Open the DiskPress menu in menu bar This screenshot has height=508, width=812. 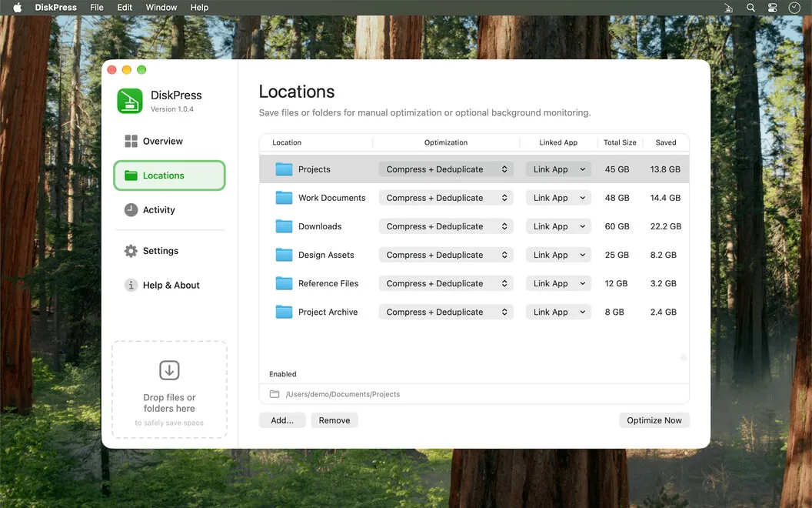[55, 7]
